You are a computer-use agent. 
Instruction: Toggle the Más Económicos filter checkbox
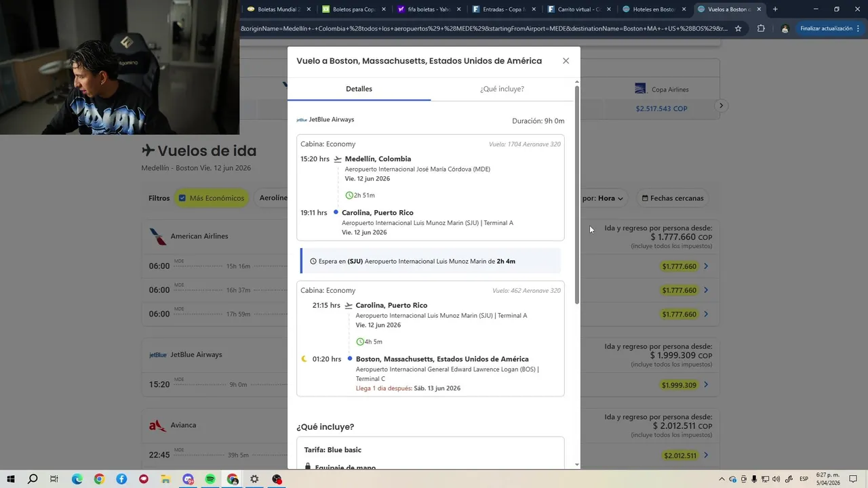(x=182, y=198)
